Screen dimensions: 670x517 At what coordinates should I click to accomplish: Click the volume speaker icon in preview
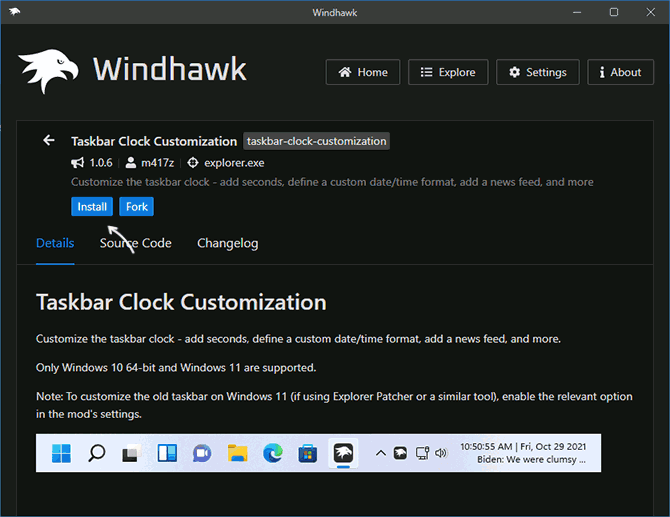441,453
